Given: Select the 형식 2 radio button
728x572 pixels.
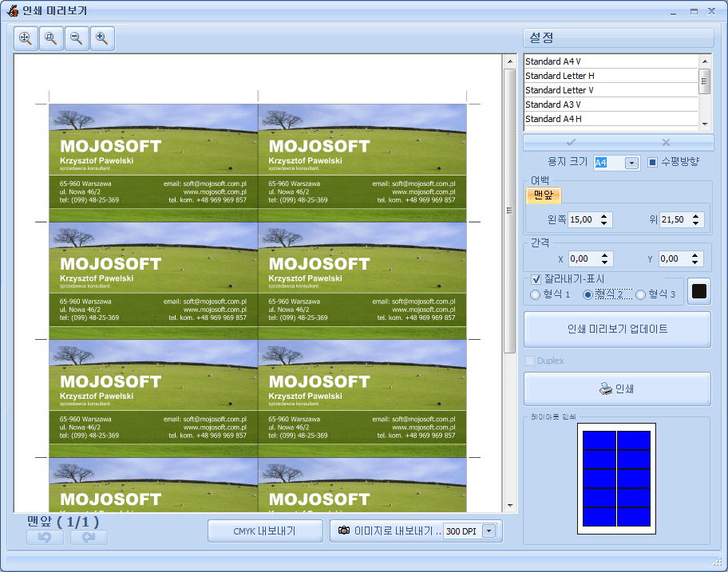Looking at the screenshot, I should [x=588, y=294].
